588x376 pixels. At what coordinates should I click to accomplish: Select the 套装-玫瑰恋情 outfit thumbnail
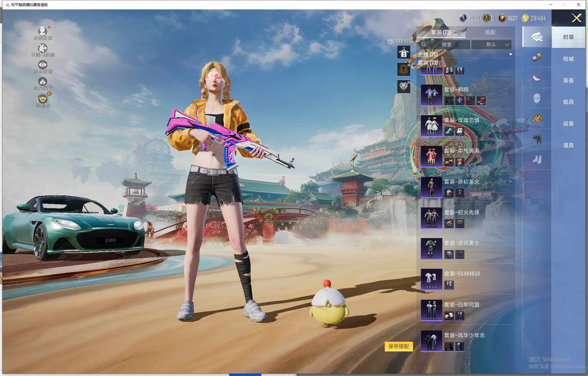click(x=431, y=126)
